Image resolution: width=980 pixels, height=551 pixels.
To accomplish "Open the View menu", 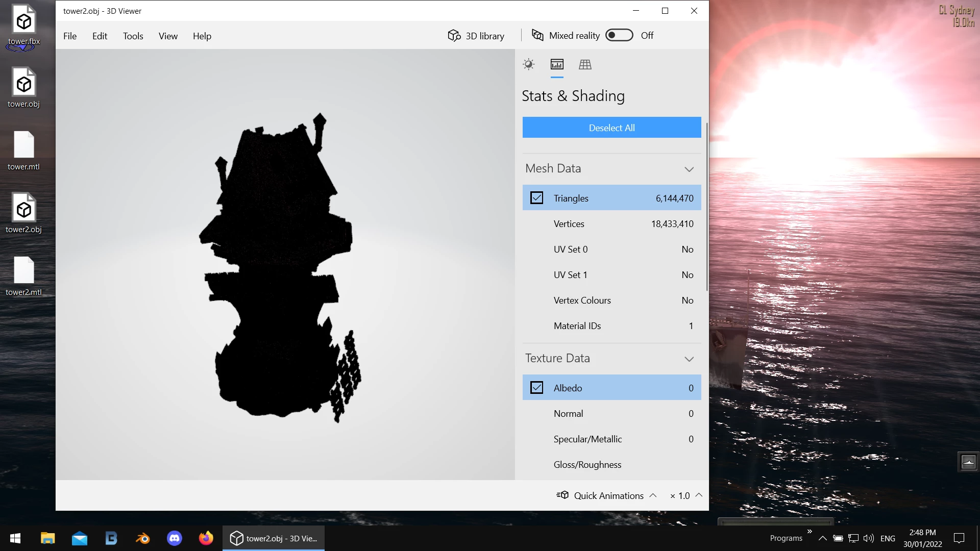I will (x=168, y=36).
